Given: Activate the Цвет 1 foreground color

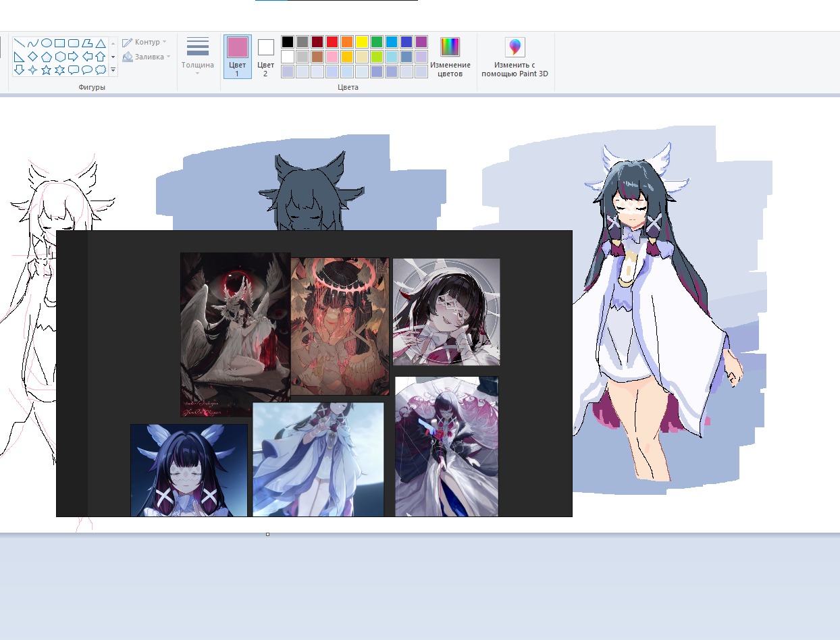Looking at the screenshot, I should 238,57.
